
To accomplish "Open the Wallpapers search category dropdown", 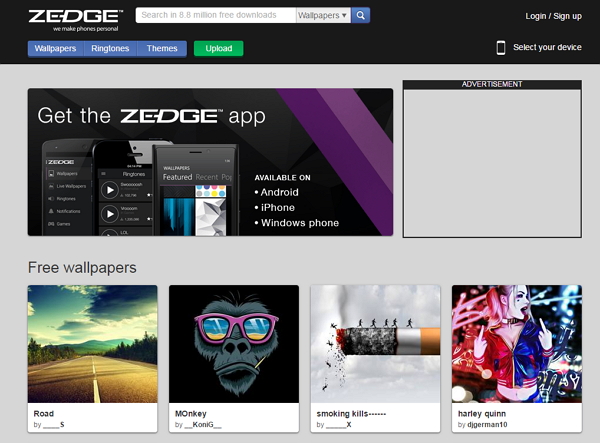I will 323,16.
